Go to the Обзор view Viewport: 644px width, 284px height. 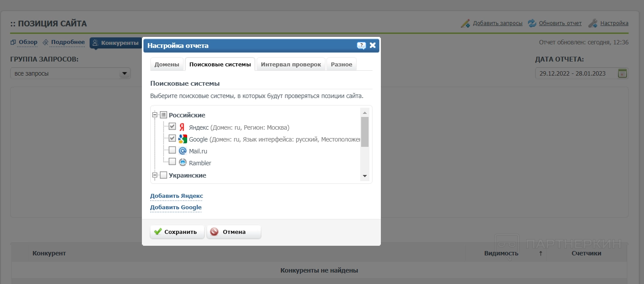[x=28, y=43]
